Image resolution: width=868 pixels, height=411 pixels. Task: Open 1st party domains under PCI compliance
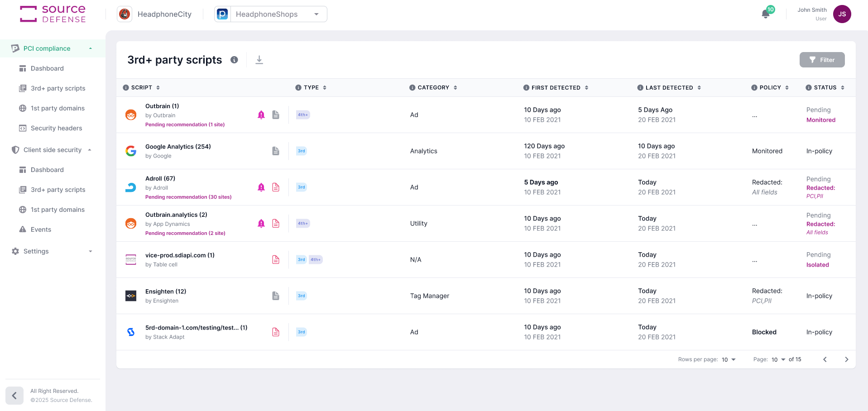coord(58,108)
